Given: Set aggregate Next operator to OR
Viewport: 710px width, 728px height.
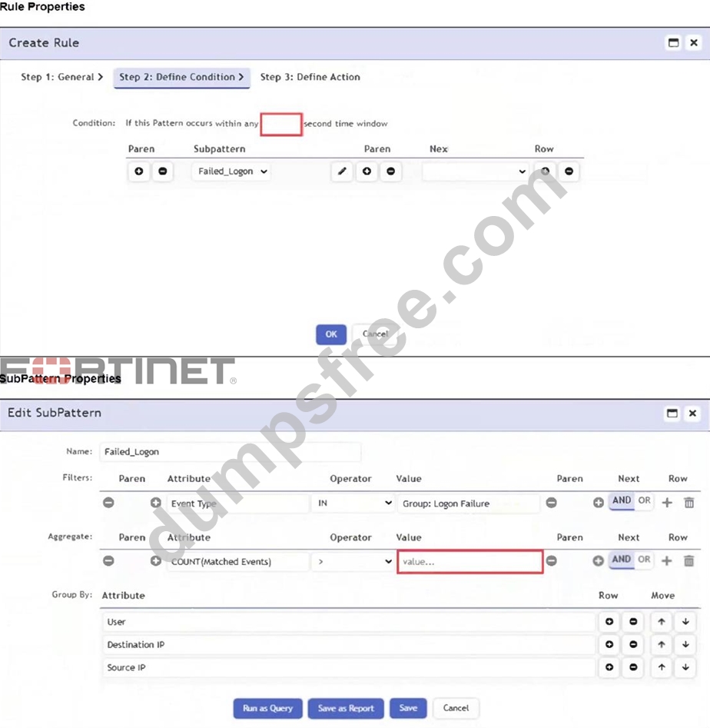Looking at the screenshot, I should click(x=644, y=560).
